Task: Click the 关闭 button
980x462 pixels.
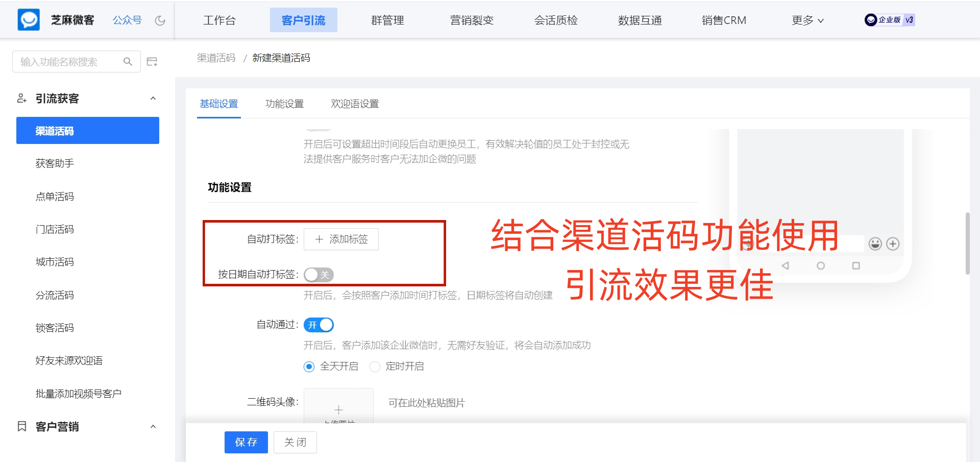Action: [295, 442]
